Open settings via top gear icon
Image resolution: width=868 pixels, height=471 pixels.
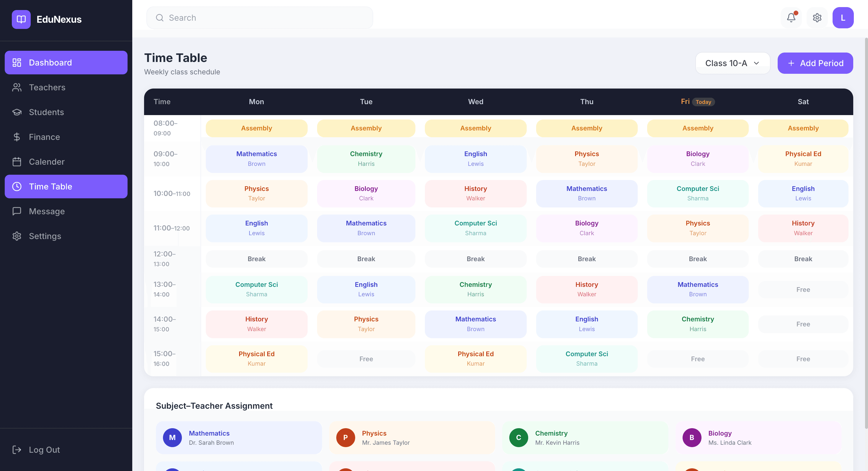click(817, 17)
